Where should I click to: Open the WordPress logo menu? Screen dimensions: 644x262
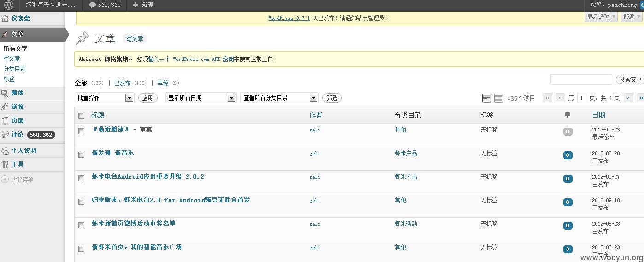click(9, 5)
